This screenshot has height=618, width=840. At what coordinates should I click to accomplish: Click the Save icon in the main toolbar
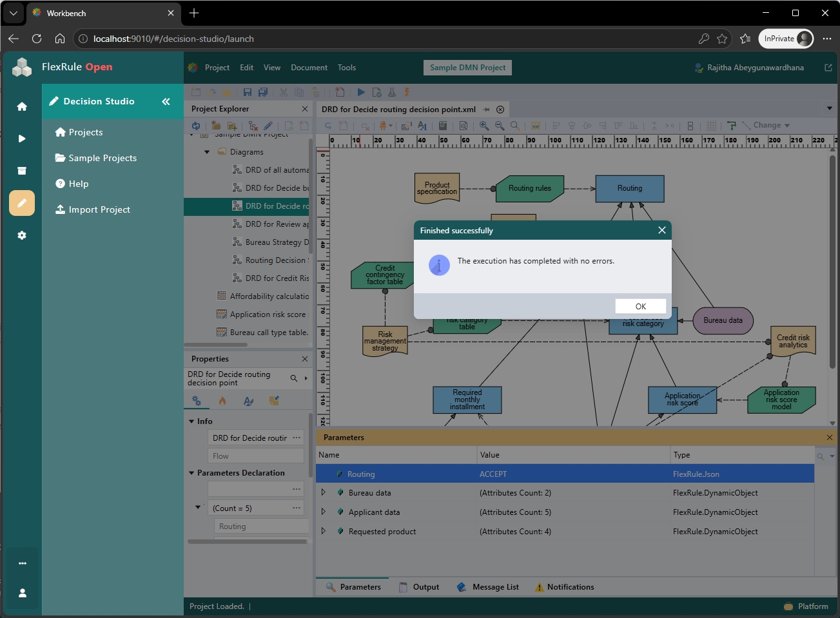click(x=248, y=92)
